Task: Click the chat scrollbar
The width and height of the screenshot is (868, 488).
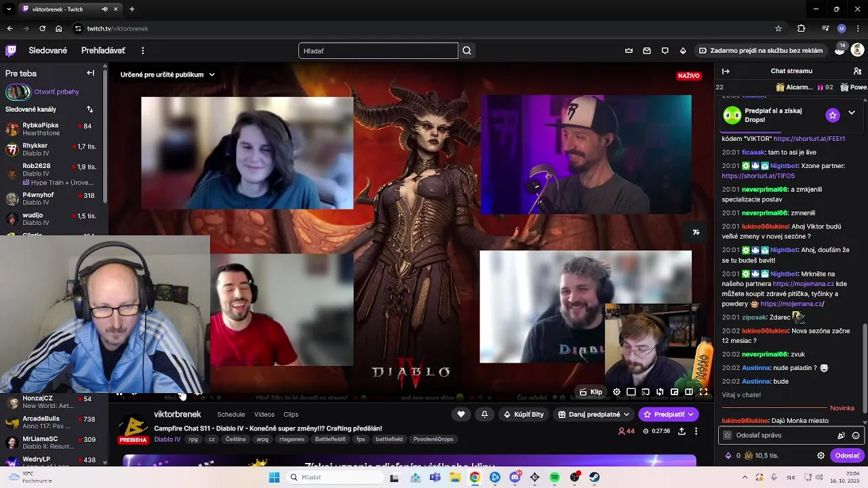Action: click(x=865, y=369)
